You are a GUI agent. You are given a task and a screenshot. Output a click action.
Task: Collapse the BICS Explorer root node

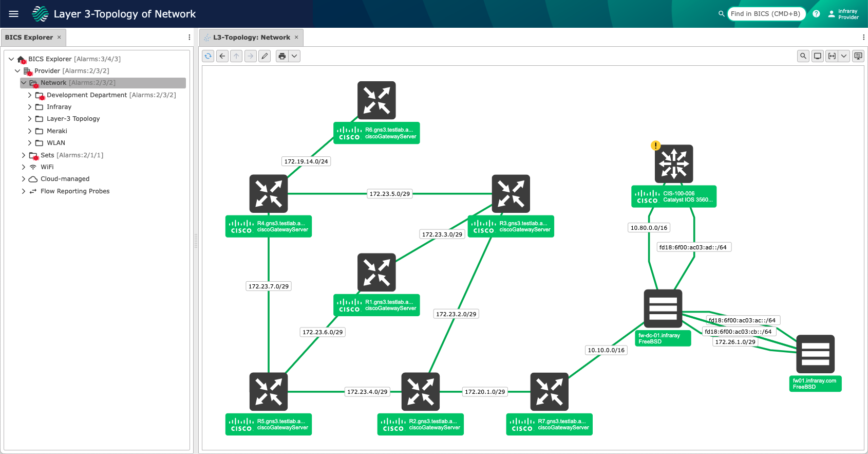pyautogui.click(x=11, y=59)
